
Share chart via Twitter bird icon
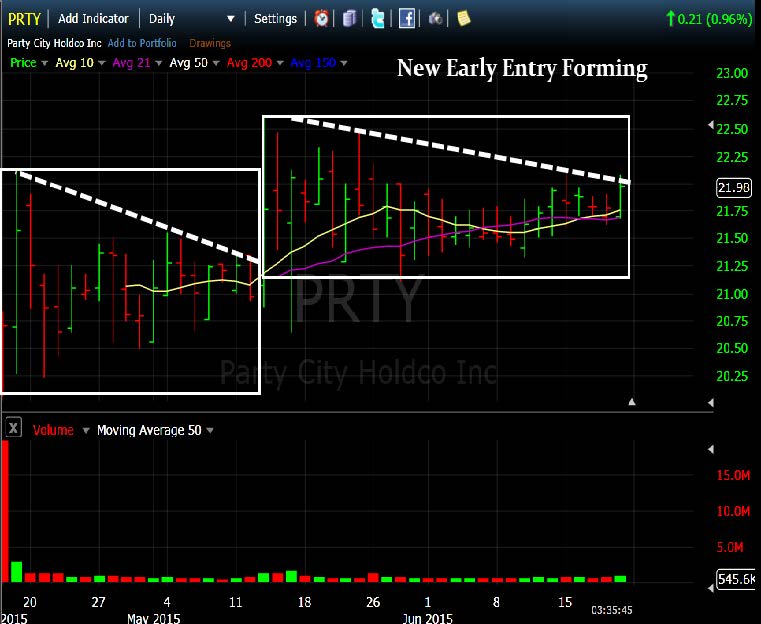[x=378, y=19]
